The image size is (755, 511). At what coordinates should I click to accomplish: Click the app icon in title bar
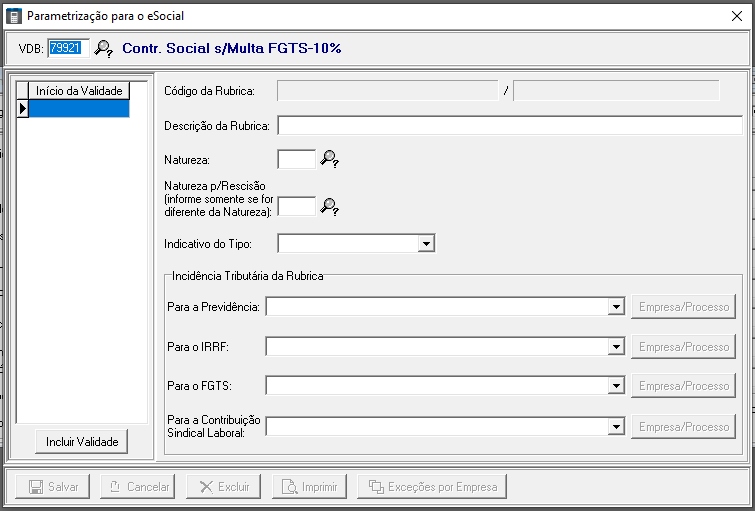pyautogui.click(x=14, y=16)
